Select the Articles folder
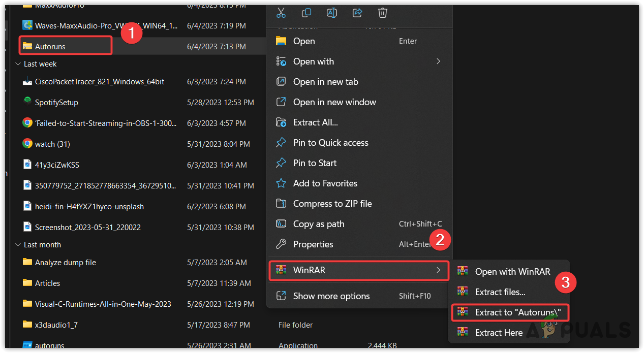This screenshot has height=353, width=644. pyautogui.click(x=47, y=283)
